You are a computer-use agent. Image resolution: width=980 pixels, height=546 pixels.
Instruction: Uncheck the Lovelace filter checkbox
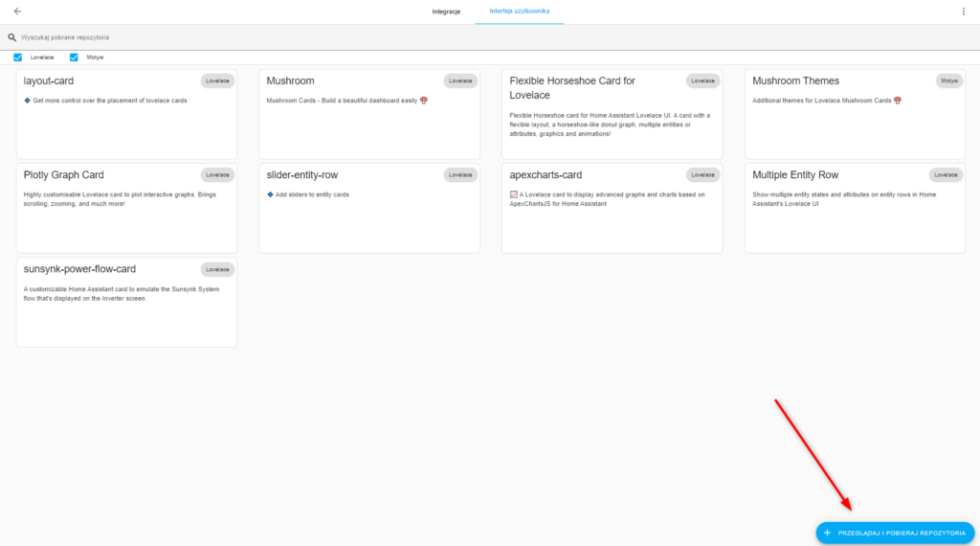click(18, 57)
